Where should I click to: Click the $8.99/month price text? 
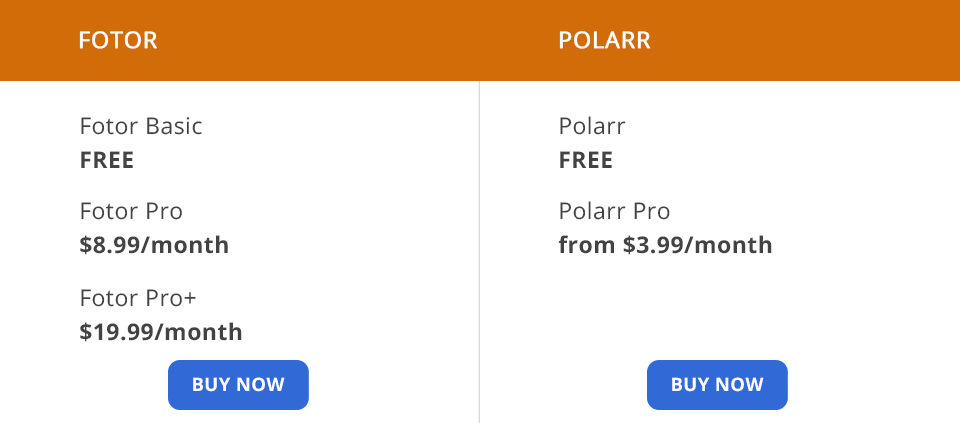pos(154,245)
